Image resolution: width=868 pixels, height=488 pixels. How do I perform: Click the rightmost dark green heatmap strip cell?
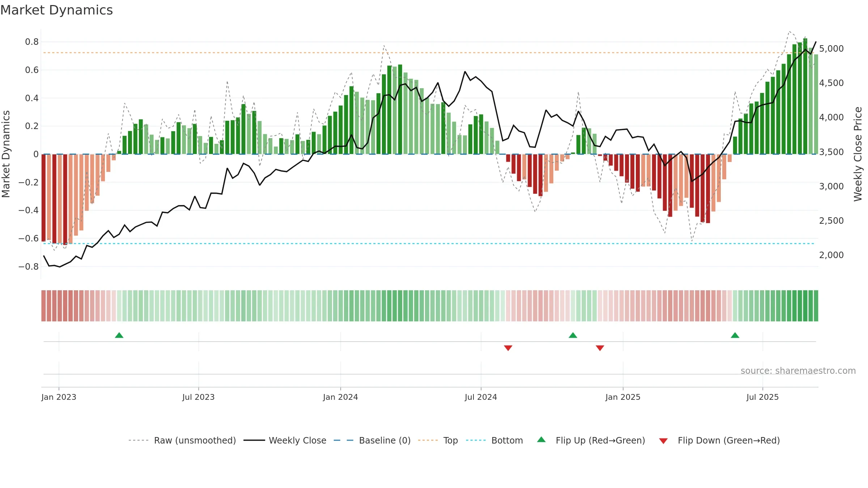point(816,306)
